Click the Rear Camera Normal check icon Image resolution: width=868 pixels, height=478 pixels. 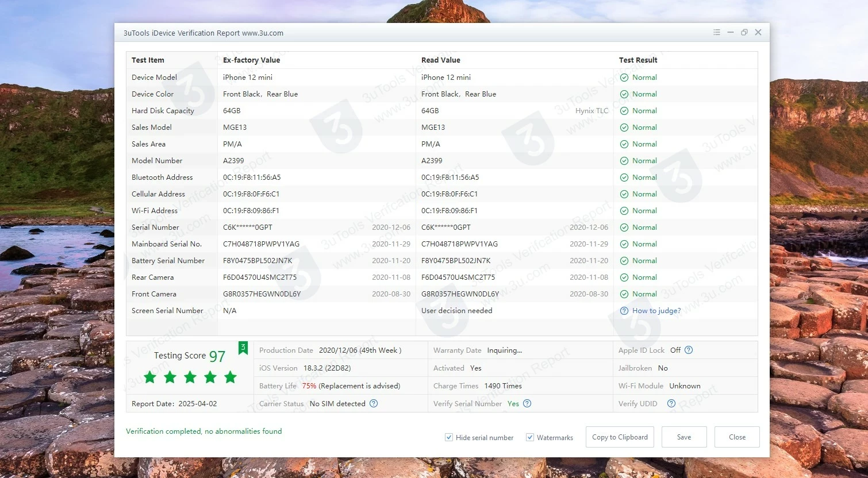[x=624, y=277]
